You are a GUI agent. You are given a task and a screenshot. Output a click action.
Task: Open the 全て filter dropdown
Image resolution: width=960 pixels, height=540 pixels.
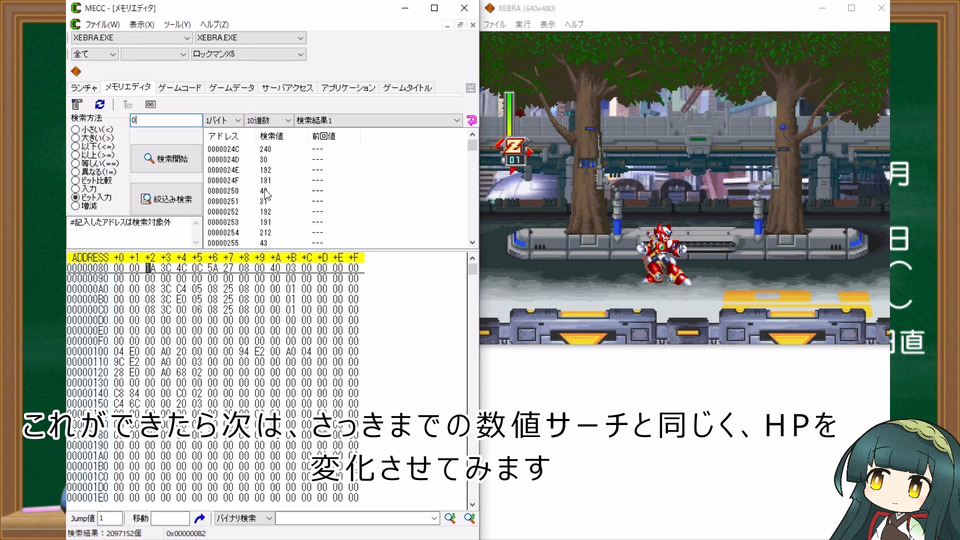(x=94, y=54)
